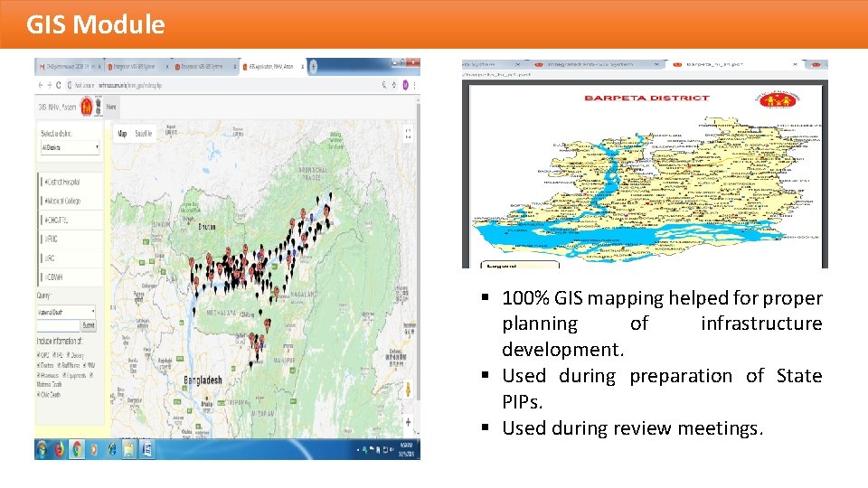Open the zoom magnifier icon in address bar
The image size is (868, 488).
coord(384,85)
